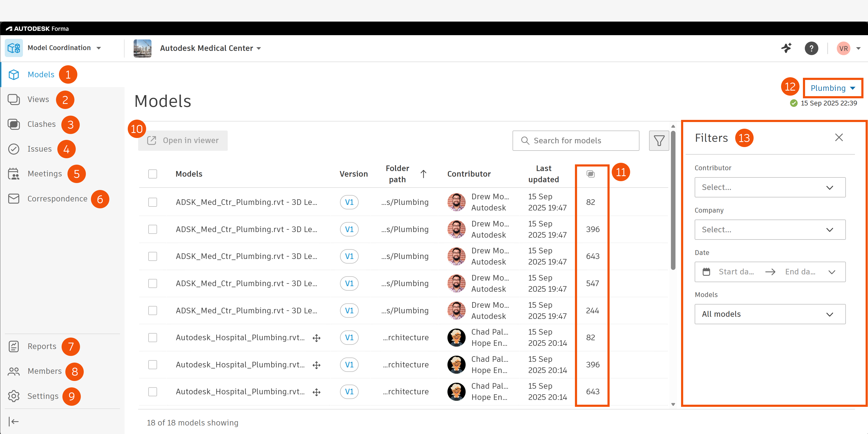Click the Correspondence envelope icon
Screen dimensions: 868x434
14,199
